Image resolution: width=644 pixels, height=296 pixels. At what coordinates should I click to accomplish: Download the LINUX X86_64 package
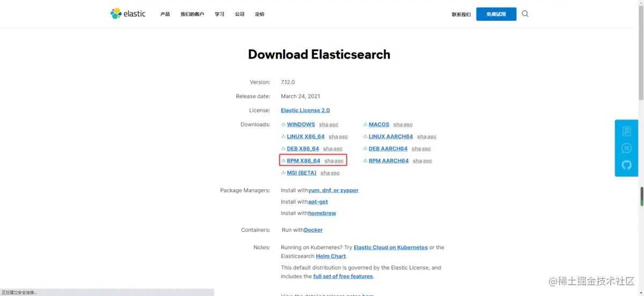[x=306, y=136]
